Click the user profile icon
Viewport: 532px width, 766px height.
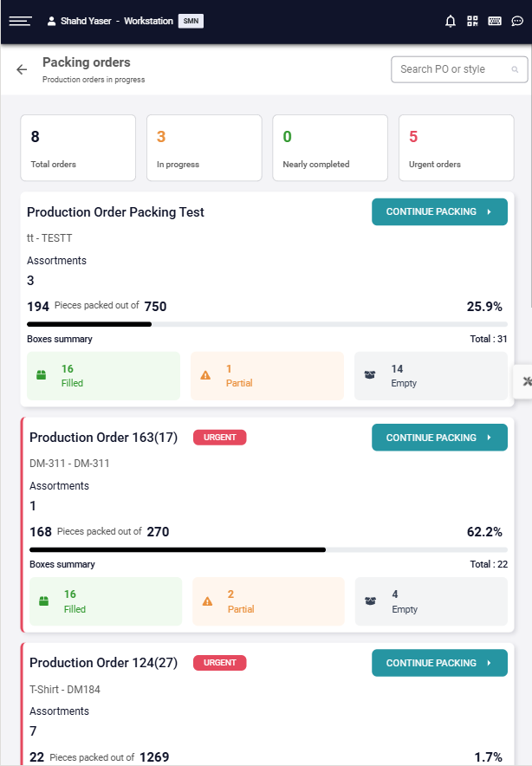[51, 21]
